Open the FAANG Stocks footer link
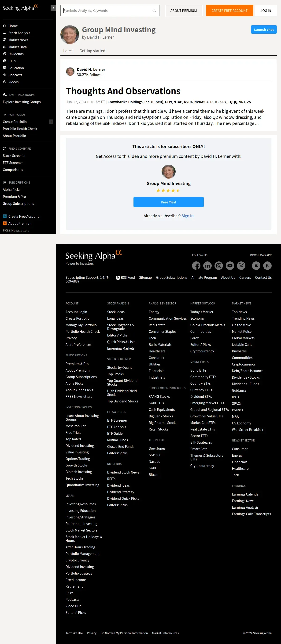The width and height of the screenshot is (281, 644). click(159, 397)
